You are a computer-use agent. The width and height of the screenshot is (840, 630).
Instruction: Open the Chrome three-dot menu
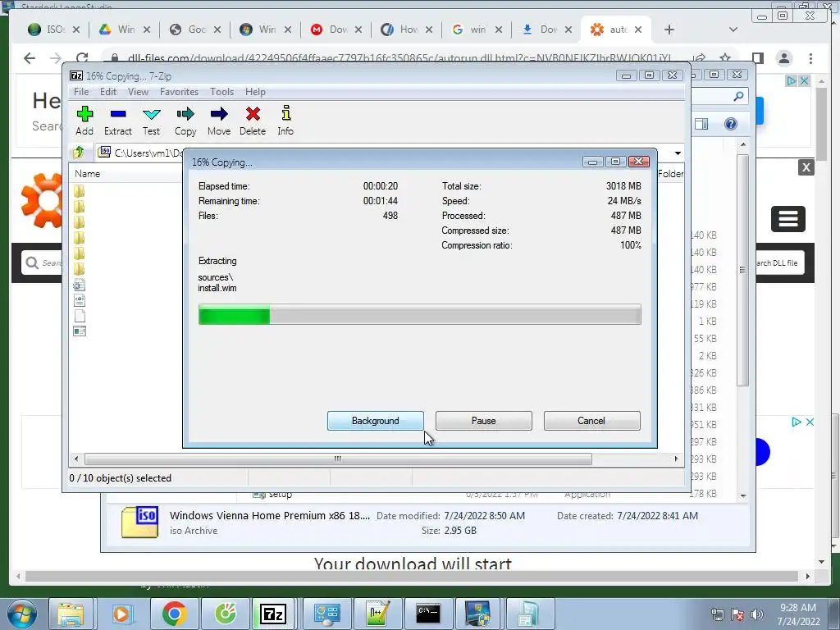click(811, 58)
